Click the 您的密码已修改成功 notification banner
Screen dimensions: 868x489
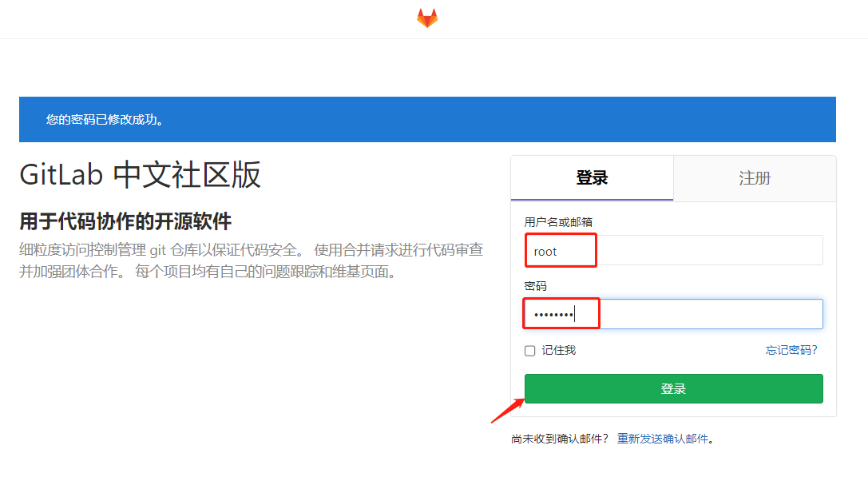click(x=427, y=120)
